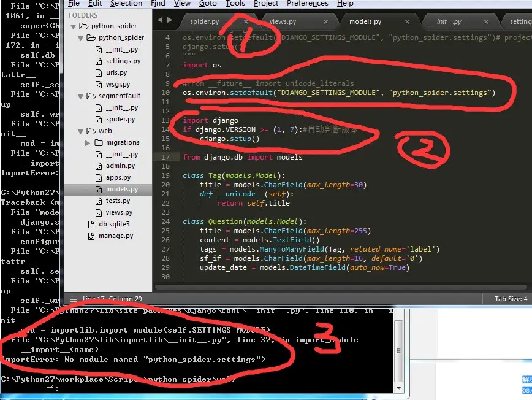
Task: Click the FOLDERS sidebar heading
Action: (x=83, y=15)
